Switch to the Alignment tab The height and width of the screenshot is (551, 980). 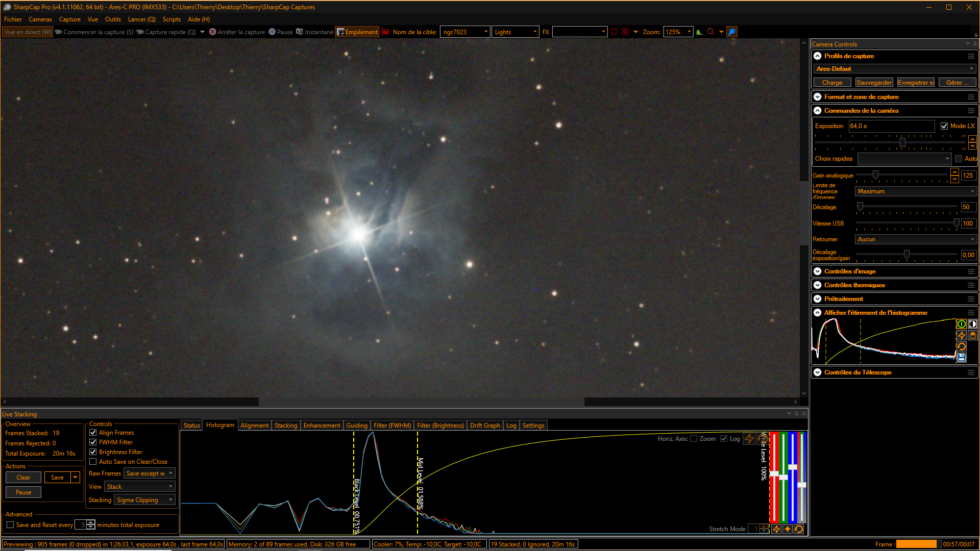click(254, 425)
